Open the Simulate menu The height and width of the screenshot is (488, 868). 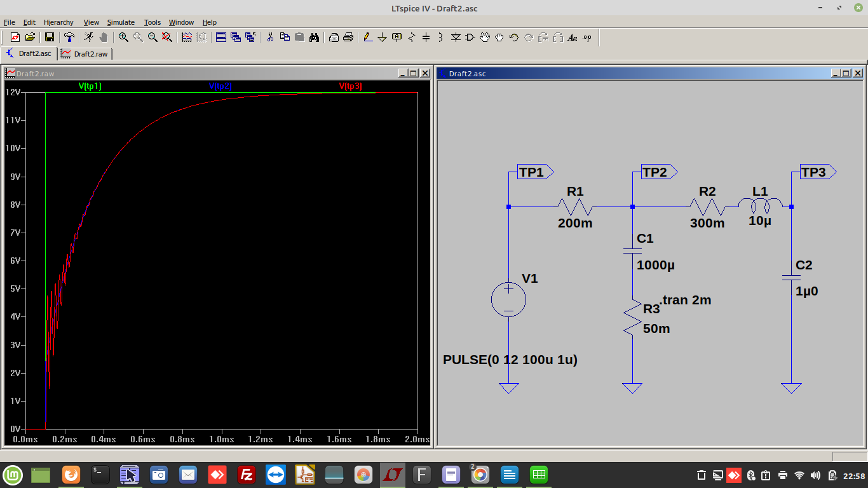coord(121,22)
